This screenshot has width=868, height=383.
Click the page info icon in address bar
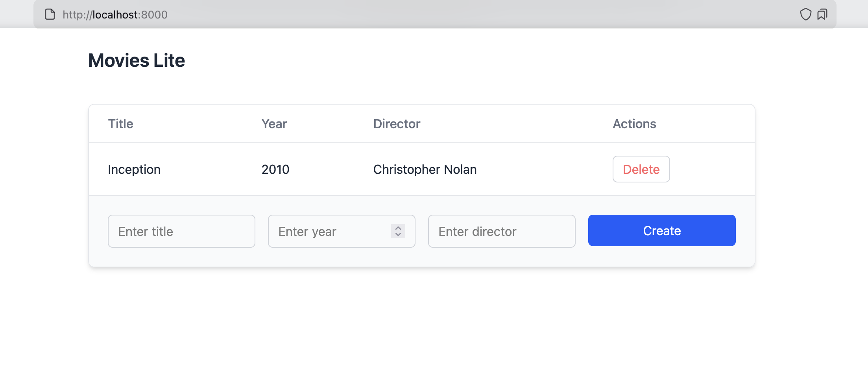(50, 15)
